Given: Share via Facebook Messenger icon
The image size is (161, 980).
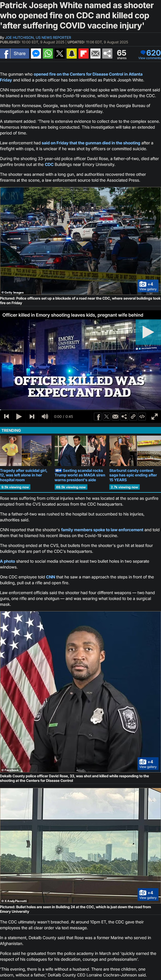Looking at the screenshot, I should [x=36, y=54].
